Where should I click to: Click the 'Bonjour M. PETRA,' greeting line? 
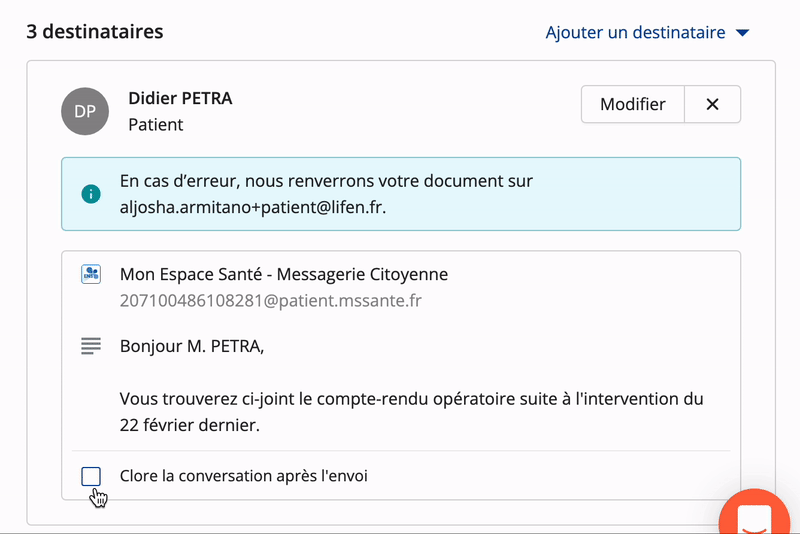(192, 346)
